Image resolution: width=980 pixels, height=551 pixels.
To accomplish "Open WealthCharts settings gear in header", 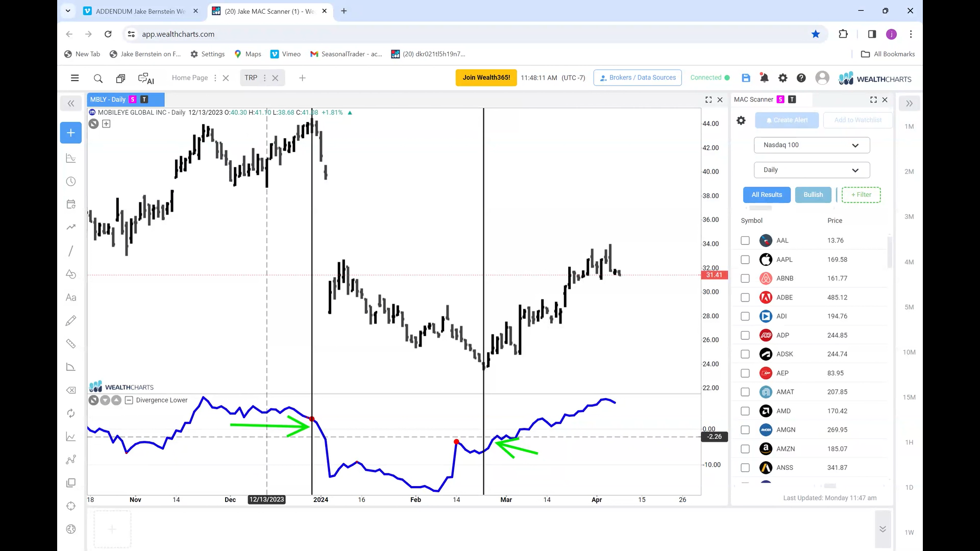I will (x=782, y=78).
